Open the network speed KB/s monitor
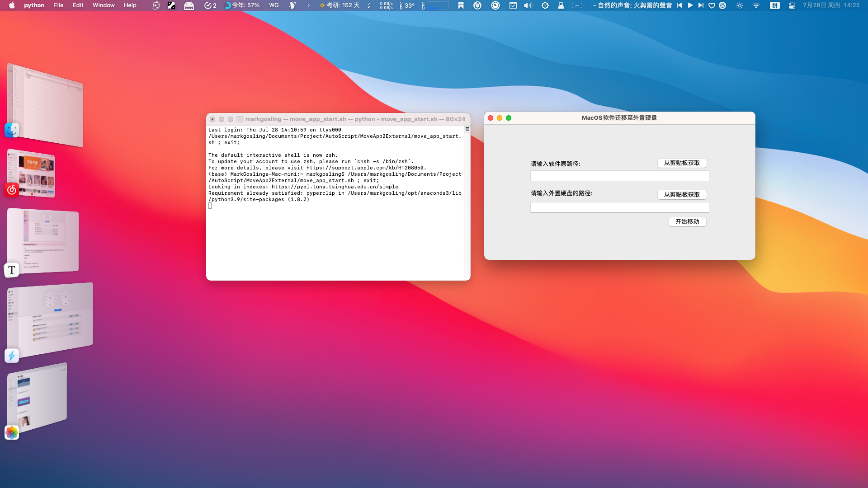This screenshot has width=868, height=488. point(386,5)
